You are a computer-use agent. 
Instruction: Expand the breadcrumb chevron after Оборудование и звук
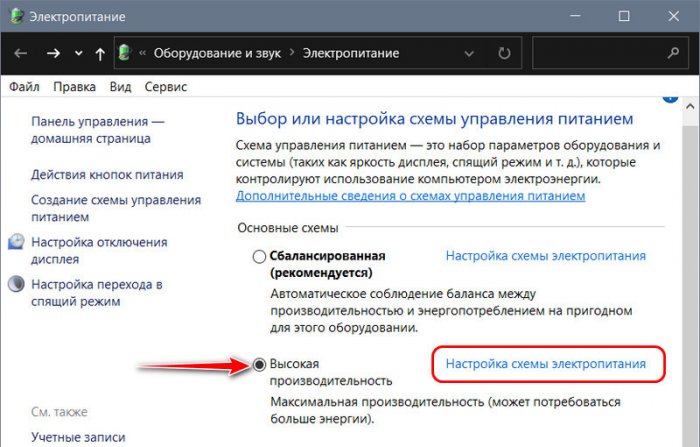(292, 53)
